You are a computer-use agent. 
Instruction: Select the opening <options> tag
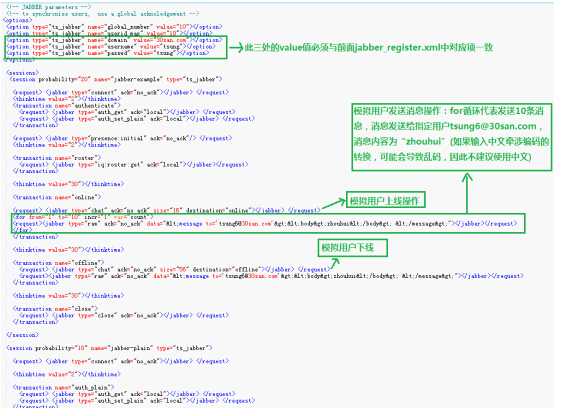tap(17, 20)
